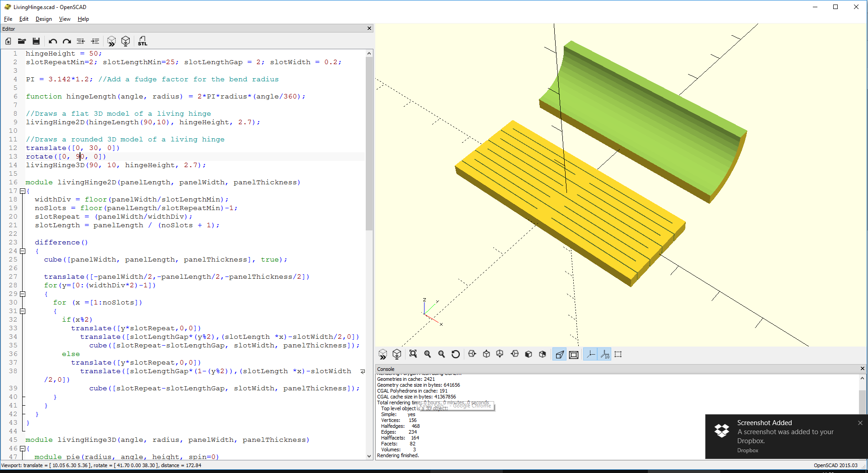The image size is (868, 473).
Task: Zoom in on the 3D view
Action: tap(428, 354)
